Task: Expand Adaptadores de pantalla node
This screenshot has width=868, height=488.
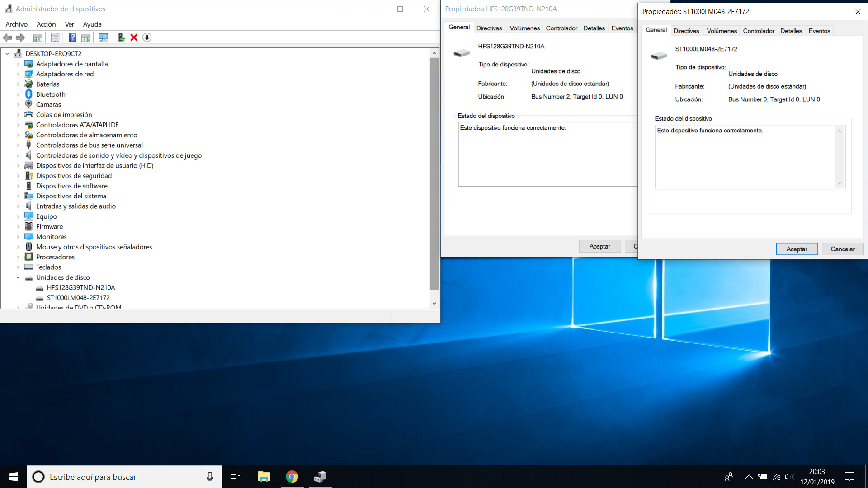Action: pyautogui.click(x=18, y=64)
